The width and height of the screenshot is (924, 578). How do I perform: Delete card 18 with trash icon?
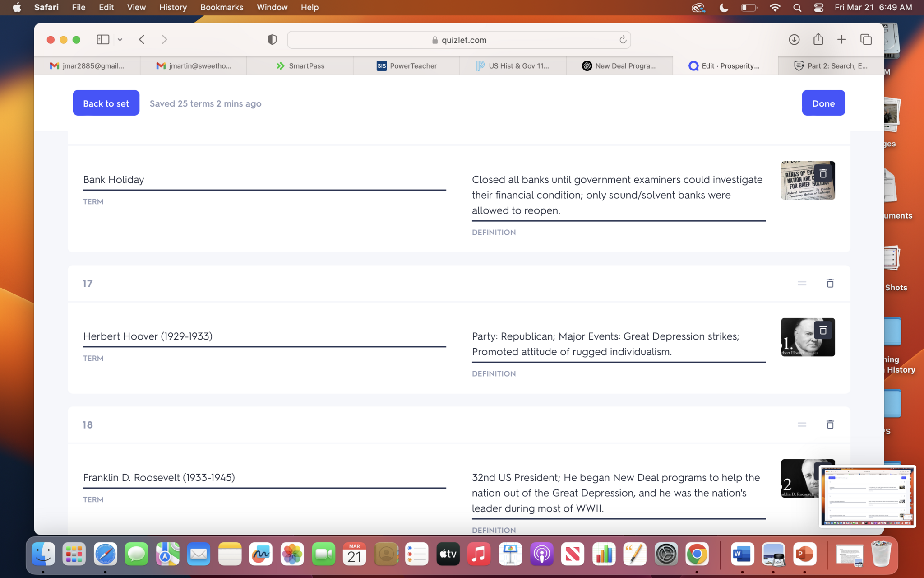click(830, 424)
